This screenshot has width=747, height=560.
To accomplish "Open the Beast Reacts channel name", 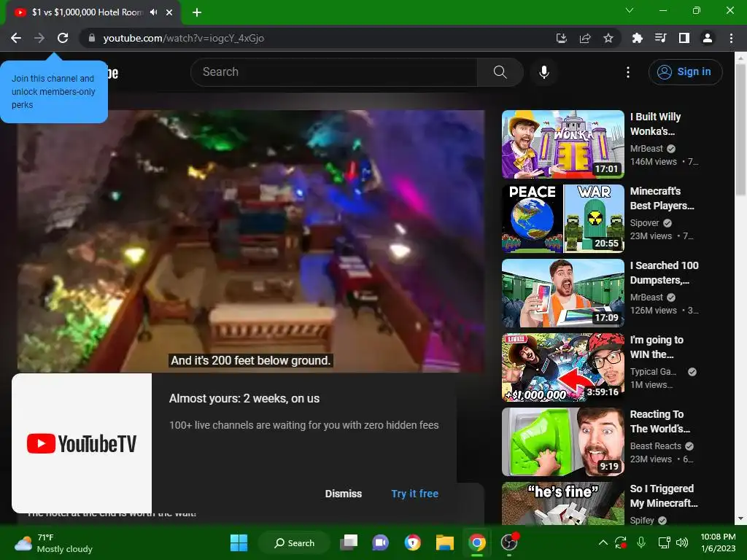I will 656,446.
